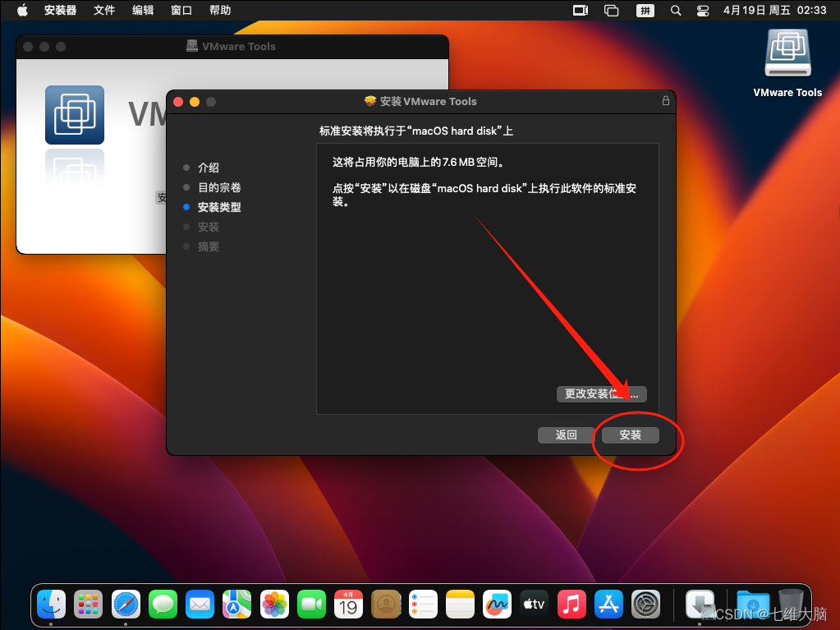Open Apple TV from the Dock
840x630 pixels.
534,605
